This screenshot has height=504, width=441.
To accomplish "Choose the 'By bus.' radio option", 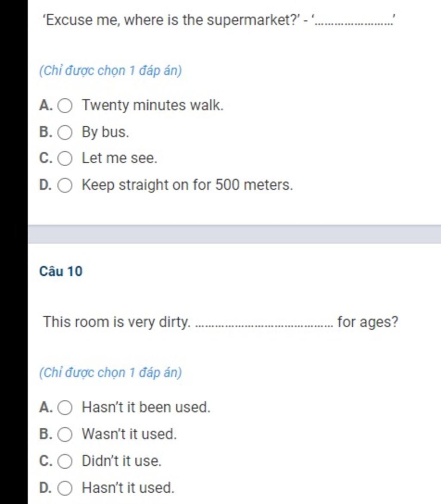I will [x=65, y=132].
